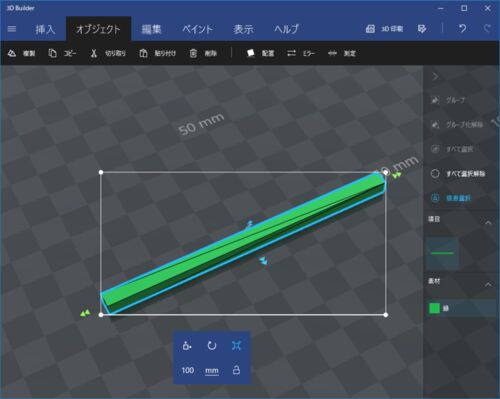Image resolution: width=500 pixels, height=399 pixels.
Task: Click the 3D印刷 print button
Action: pos(384,29)
